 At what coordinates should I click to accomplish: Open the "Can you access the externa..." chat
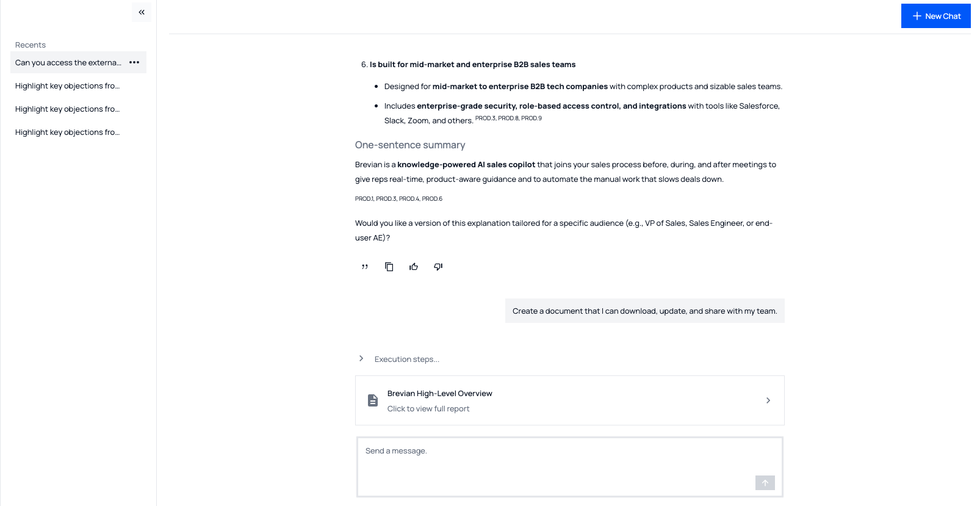click(67, 62)
